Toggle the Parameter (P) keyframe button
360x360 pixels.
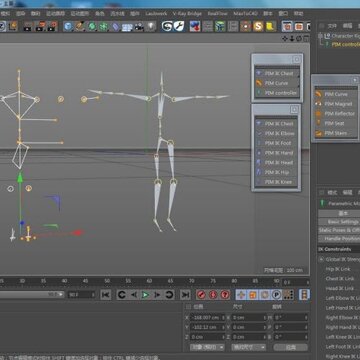click(x=276, y=295)
